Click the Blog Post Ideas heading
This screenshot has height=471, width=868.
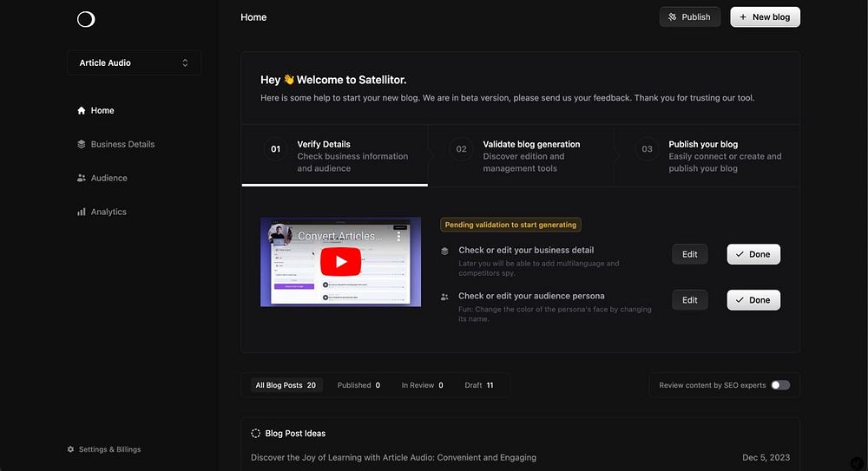pos(295,434)
